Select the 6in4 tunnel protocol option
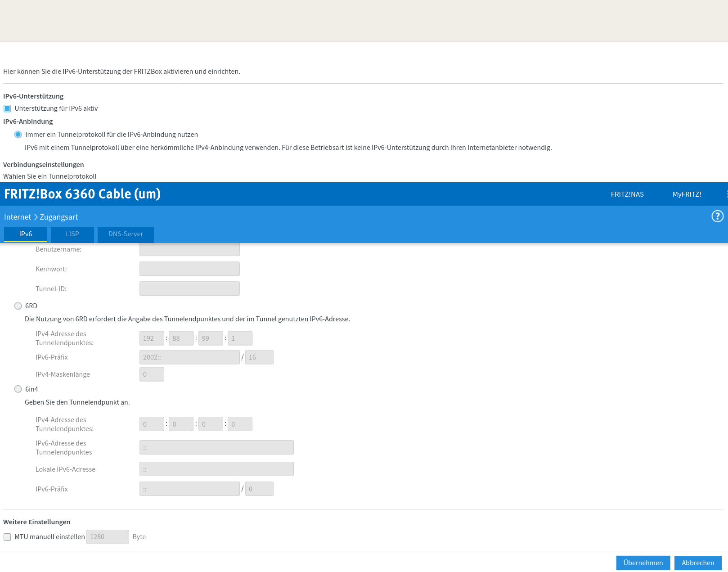The image size is (728, 572). pos(18,389)
